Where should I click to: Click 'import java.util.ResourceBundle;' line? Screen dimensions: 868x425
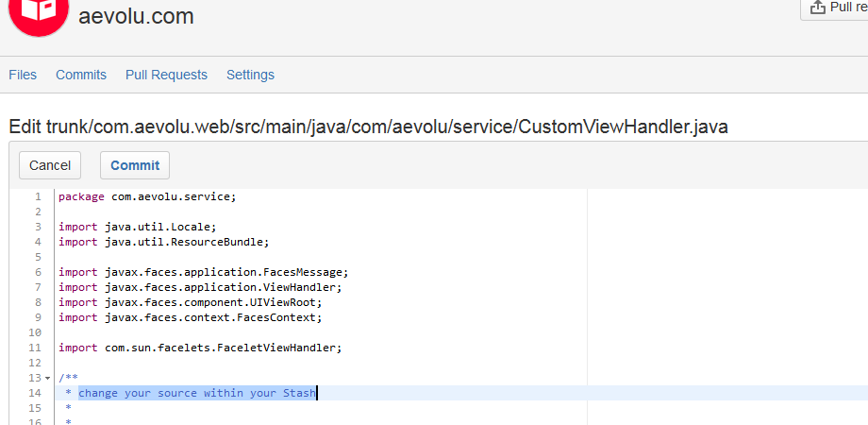point(163,242)
